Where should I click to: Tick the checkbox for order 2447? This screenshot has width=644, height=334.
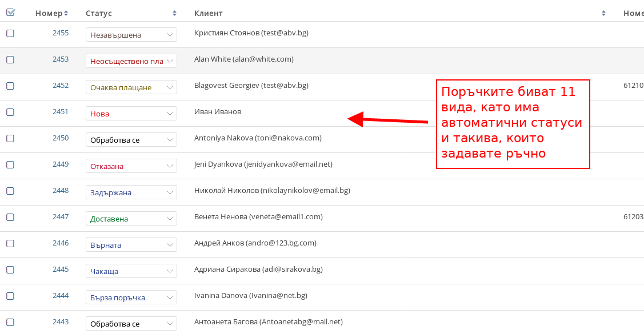point(10,217)
